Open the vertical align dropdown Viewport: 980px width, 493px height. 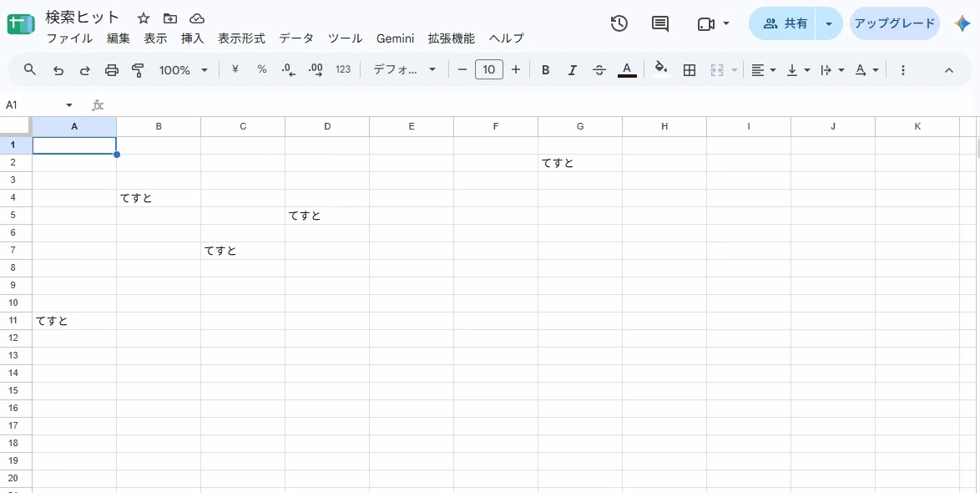pos(798,70)
